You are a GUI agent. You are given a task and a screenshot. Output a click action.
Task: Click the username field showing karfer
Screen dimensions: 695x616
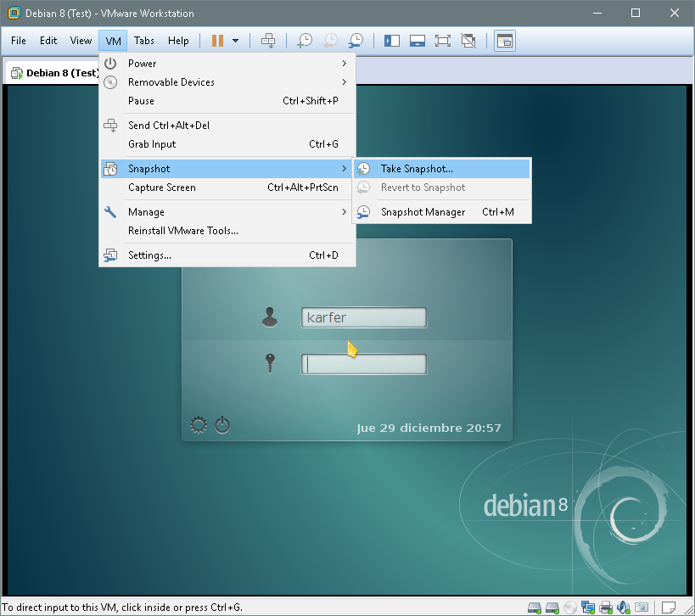(364, 317)
